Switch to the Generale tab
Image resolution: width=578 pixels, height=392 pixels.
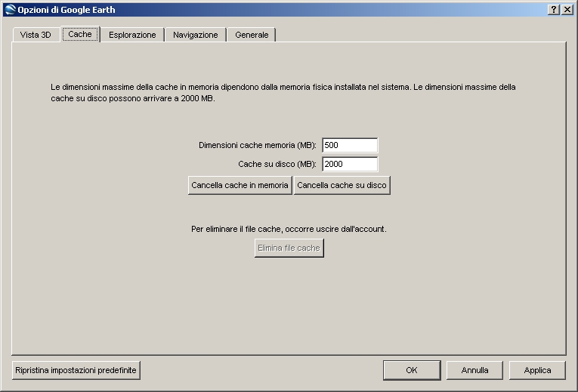(252, 35)
